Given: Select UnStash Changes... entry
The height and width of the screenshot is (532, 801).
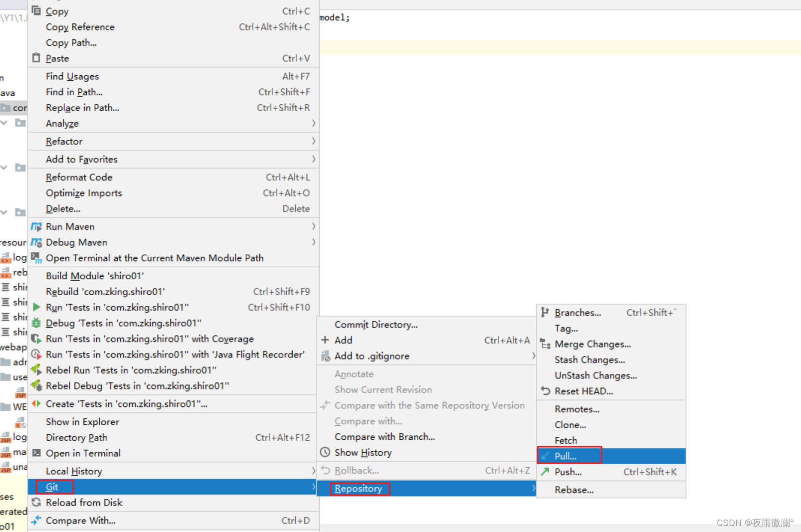Looking at the screenshot, I should (611, 375).
